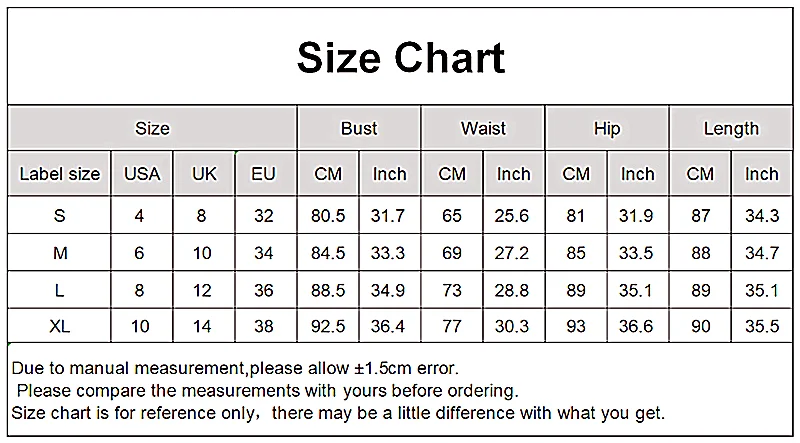800x443 pixels.
Task: Click the length inch value 34.3
Action: (762, 215)
